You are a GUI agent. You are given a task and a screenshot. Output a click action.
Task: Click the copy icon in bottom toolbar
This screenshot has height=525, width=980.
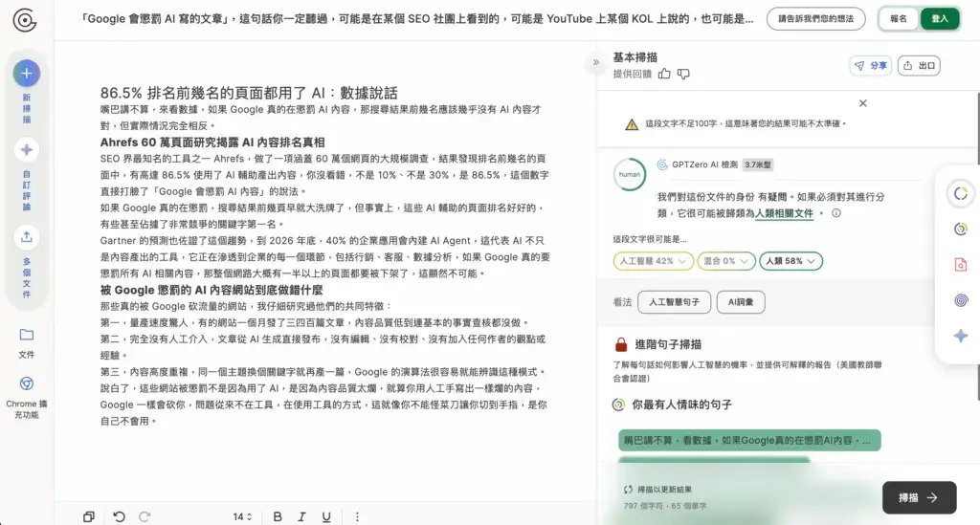point(89,516)
